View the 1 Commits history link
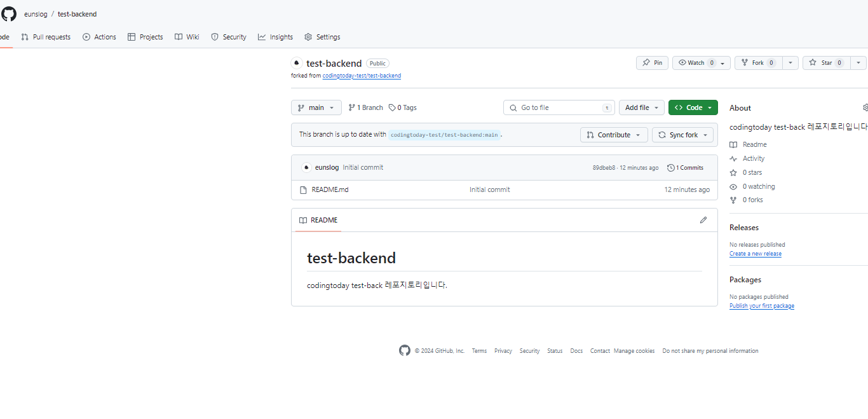The image size is (868, 419). [685, 168]
